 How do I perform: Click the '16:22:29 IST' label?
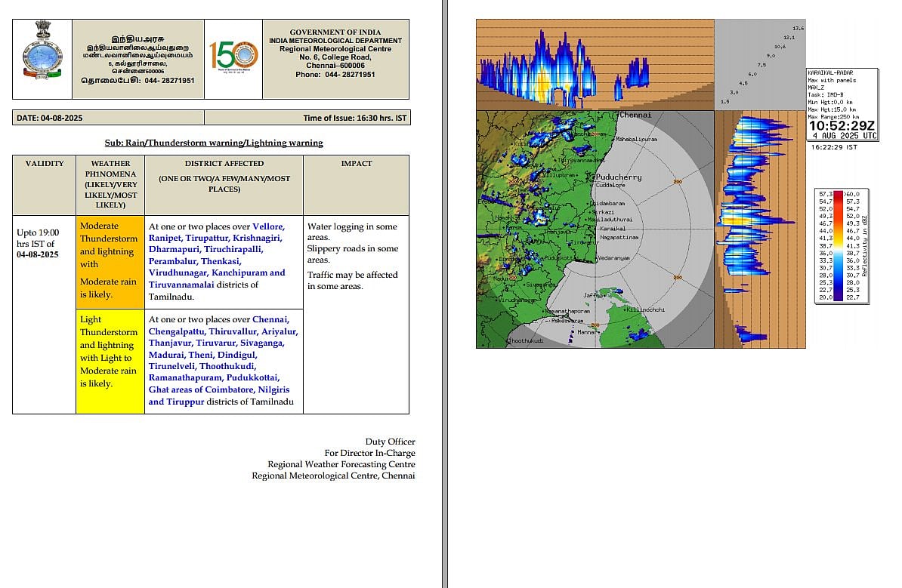(834, 147)
